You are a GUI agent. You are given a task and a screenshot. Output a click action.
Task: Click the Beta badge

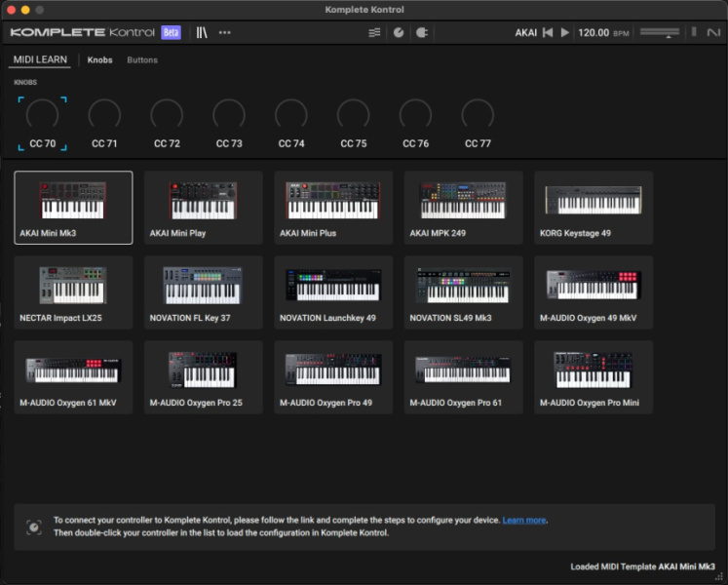pyautogui.click(x=171, y=32)
